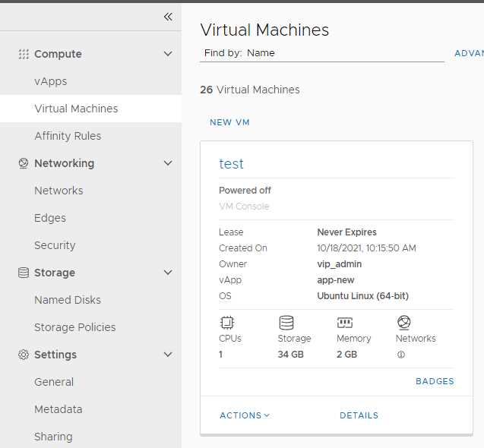The height and width of the screenshot is (448, 484).
Task: Open the test VM name link
Action: point(231,163)
